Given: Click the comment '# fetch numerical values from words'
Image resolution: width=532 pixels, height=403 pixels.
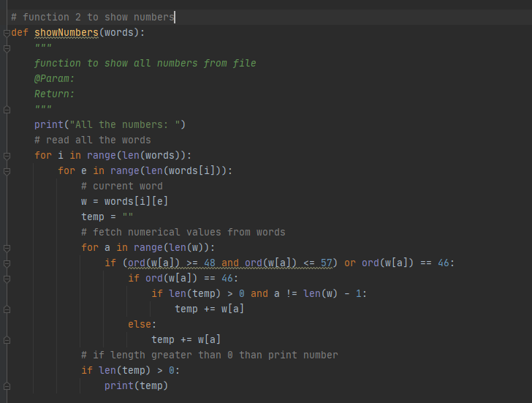Looking at the screenshot, I should pyautogui.click(x=183, y=233).
